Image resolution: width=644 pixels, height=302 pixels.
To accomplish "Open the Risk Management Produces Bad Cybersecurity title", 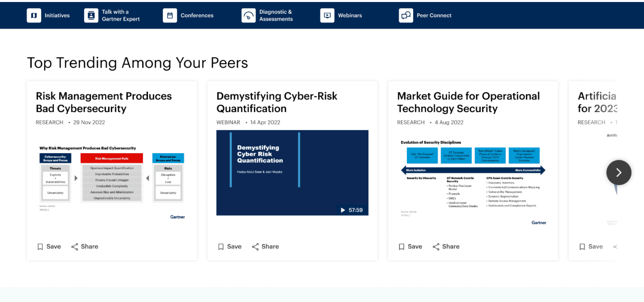I will coord(104,102).
